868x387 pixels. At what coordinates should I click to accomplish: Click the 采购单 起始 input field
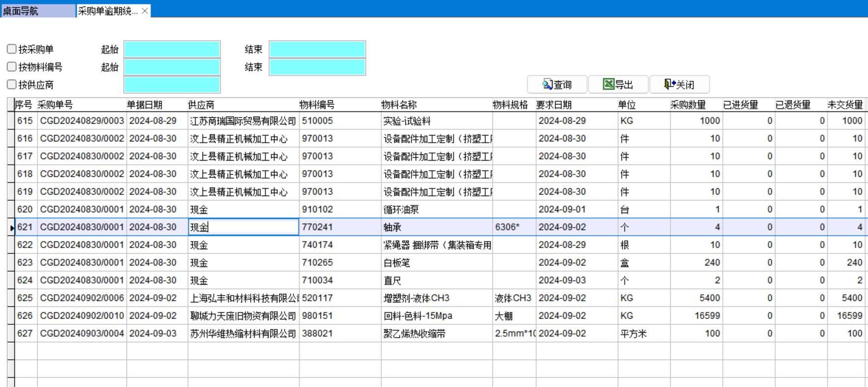point(172,49)
